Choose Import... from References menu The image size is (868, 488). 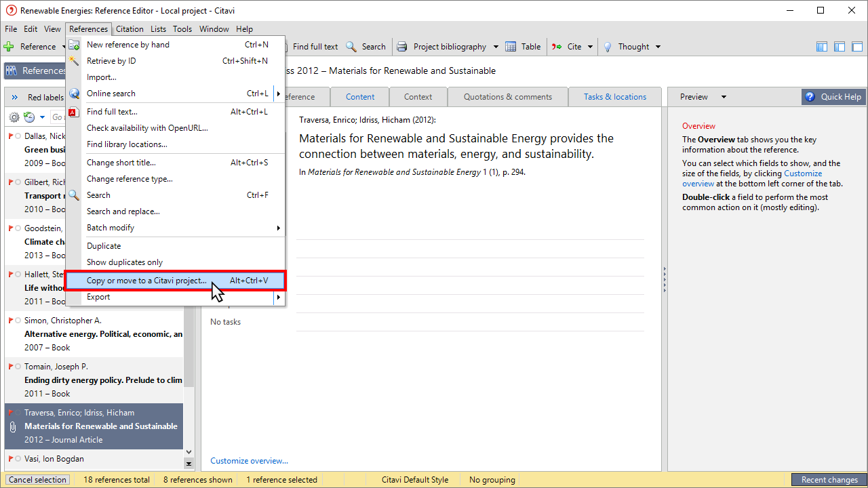[x=175, y=77]
